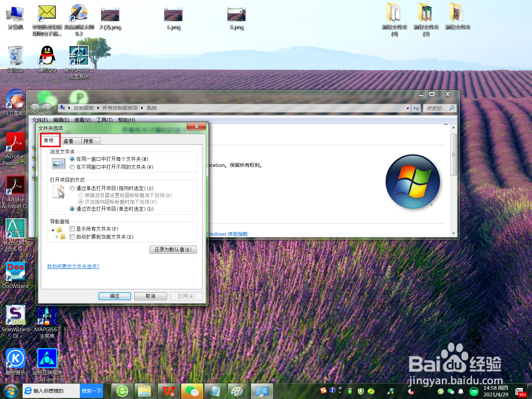The image size is (532, 399).
Task: Open the 新建文件夹 folder without a number
Action: point(458,17)
